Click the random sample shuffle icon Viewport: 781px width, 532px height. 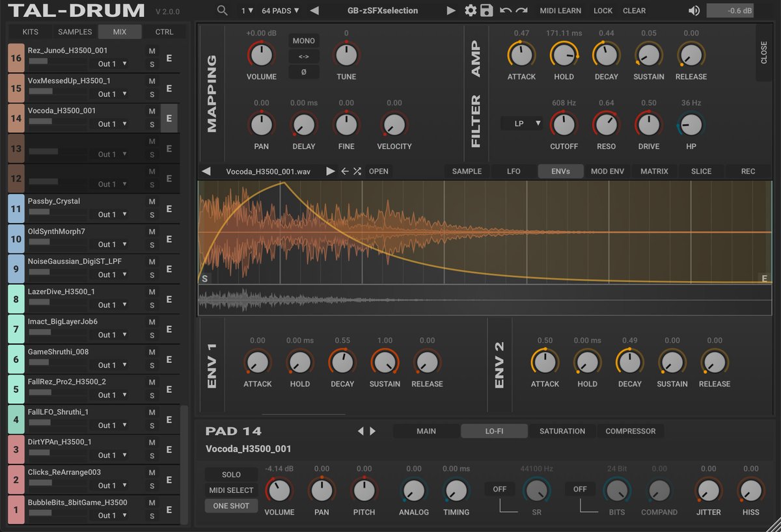357,171
